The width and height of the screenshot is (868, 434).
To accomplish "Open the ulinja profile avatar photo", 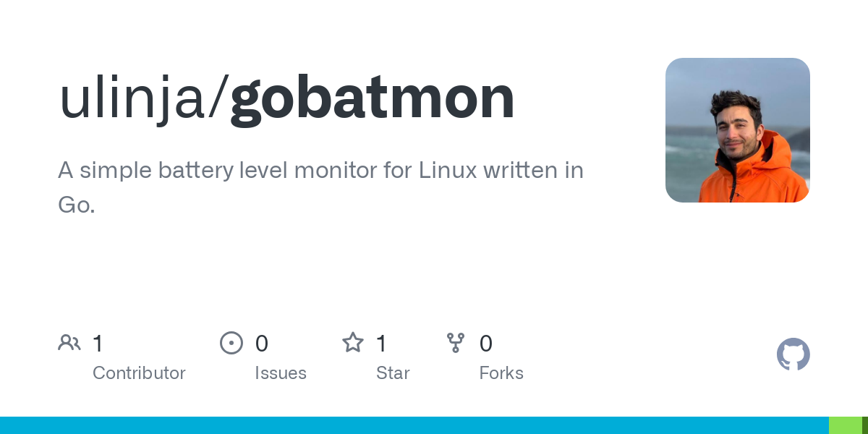I will pyautogui.click(x=737, y=130).
